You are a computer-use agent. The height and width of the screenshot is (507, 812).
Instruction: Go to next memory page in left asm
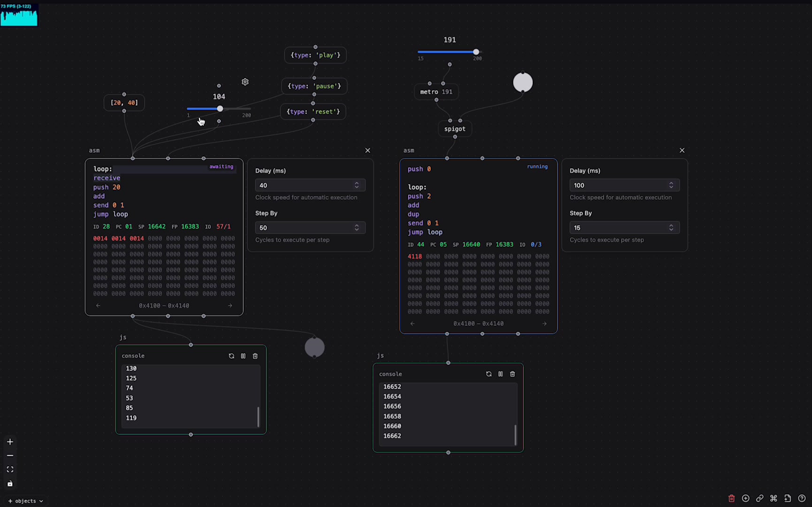pos(230,306)
